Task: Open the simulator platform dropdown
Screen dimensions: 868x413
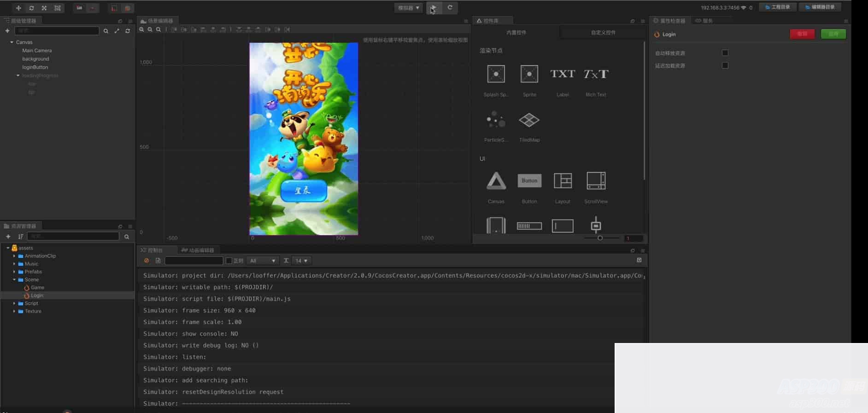Action: pyautogui.click(x=408, y=8)
